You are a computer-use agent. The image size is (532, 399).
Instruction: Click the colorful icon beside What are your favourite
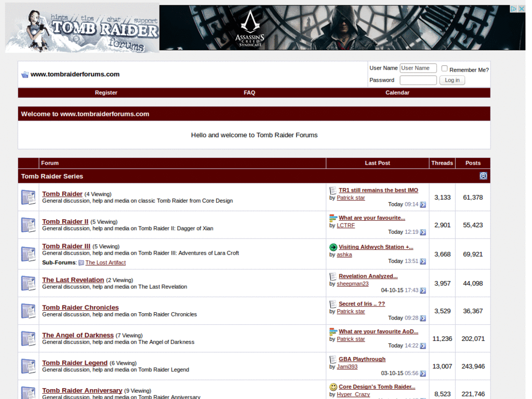(x=333, y=218)
